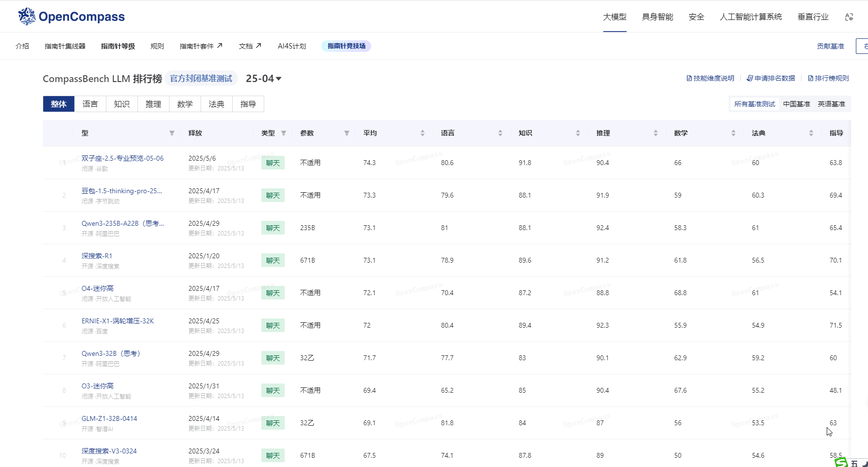Click the 官方封闭基准测试 badge
868x467 pixels.
tap(201, 79)
